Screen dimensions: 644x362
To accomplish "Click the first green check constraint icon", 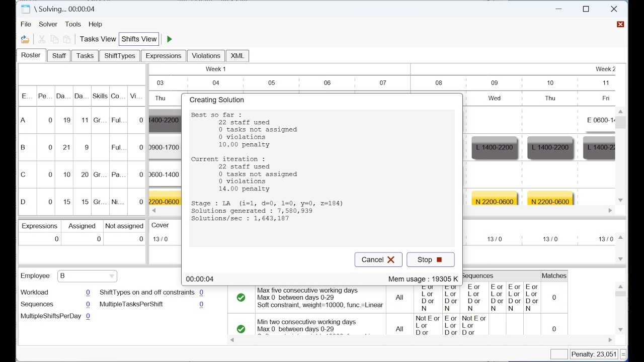I will click(x=241, y=298).
